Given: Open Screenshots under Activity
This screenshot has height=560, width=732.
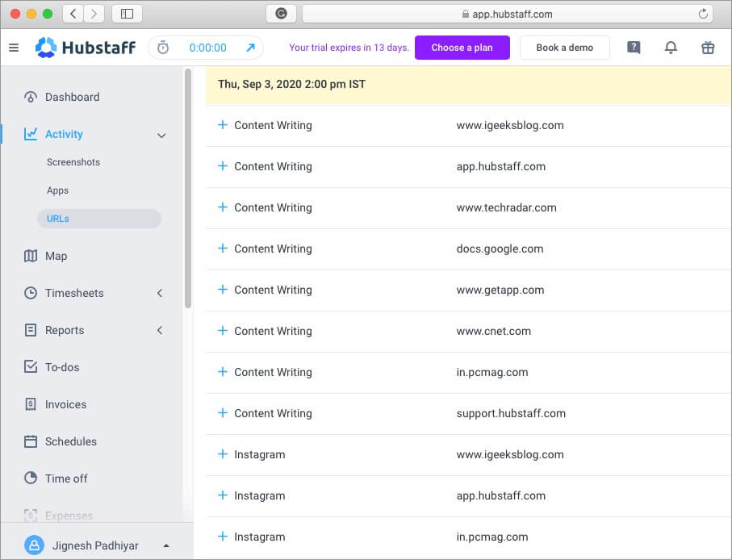Looking at the screenshot, I should click(73, 162).
